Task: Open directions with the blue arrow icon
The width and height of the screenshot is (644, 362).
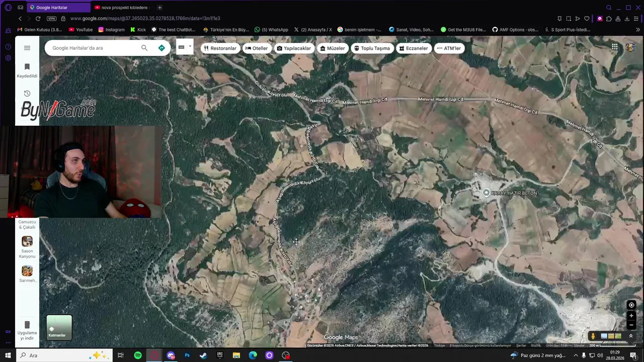Action: coord(162,48)
